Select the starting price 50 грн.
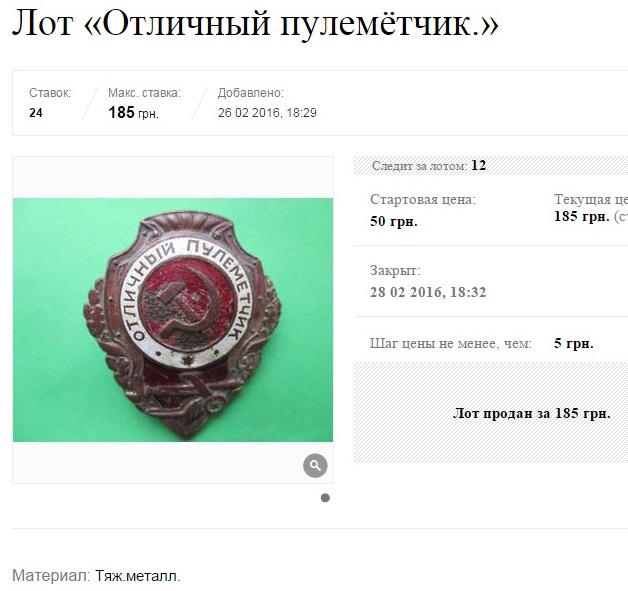The height and width of the screenshot is (591, 628). click(x=394, y=221)
